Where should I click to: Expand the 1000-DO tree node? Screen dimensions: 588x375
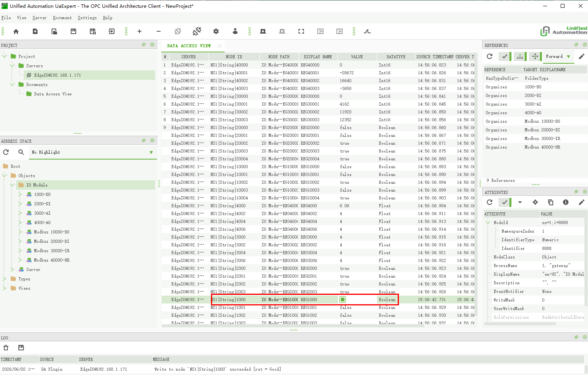tap(20, 194)
